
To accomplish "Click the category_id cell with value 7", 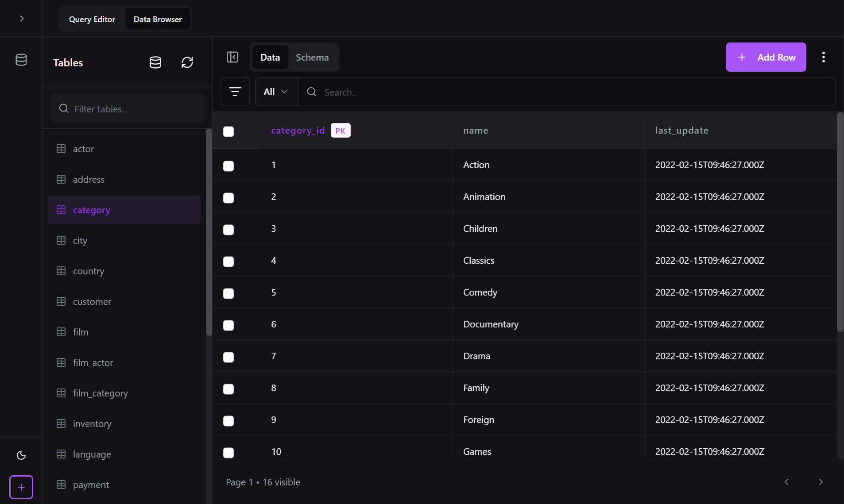I will tap(356, 356).
